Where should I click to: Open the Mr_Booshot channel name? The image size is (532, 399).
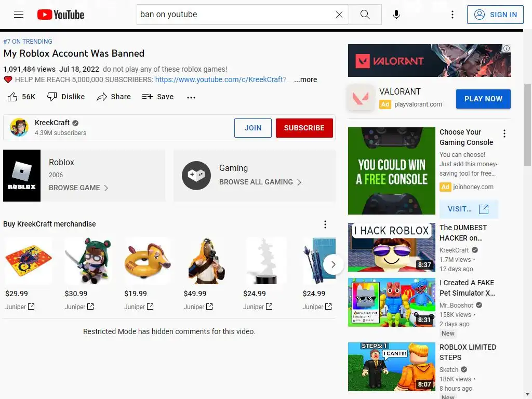(x=456, y=305)
